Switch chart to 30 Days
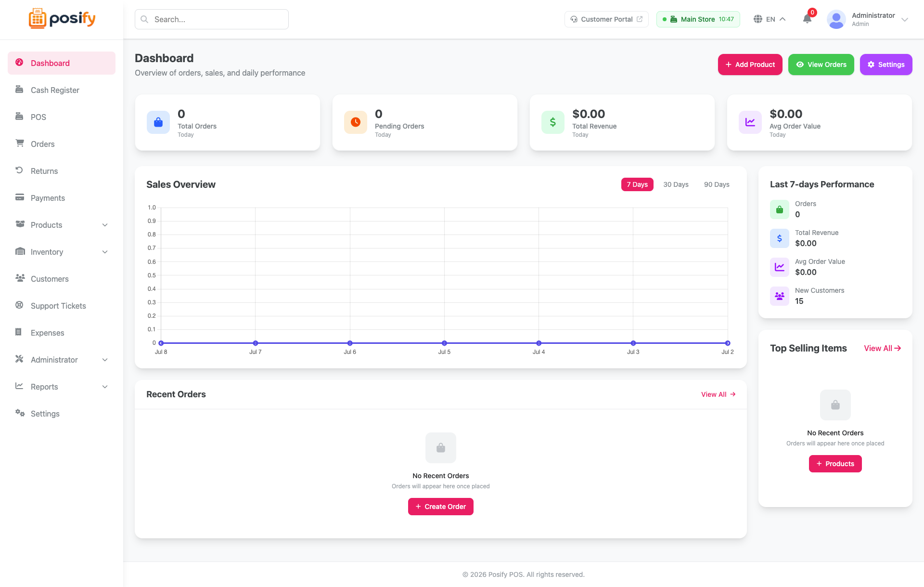This screenshot has height=587, width=924. point(676,184)
